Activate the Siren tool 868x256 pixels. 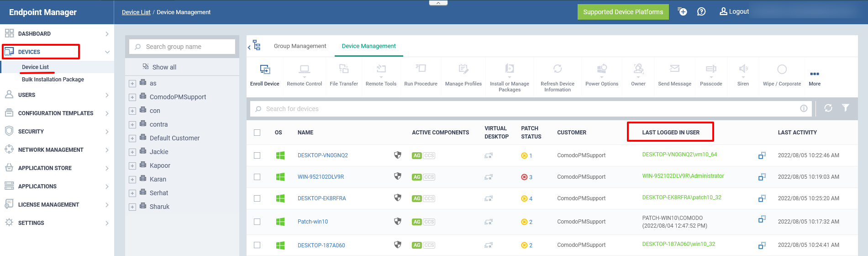[x=743, y=75]
